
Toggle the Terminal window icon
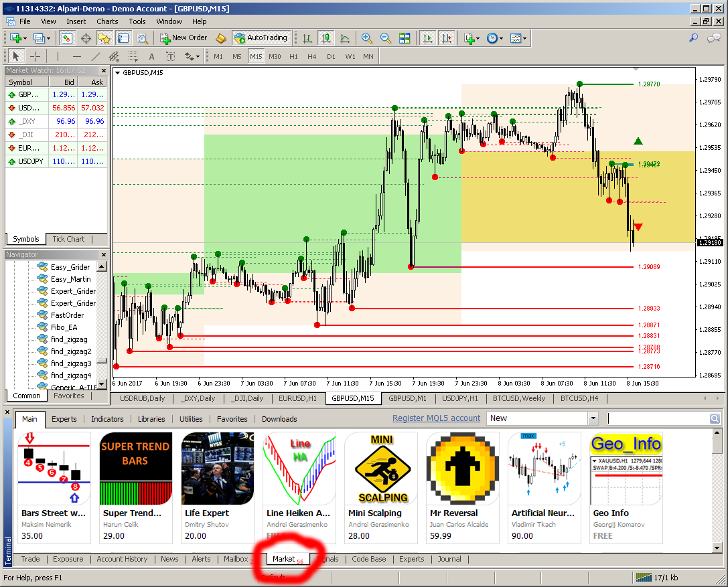coord(123,38)
